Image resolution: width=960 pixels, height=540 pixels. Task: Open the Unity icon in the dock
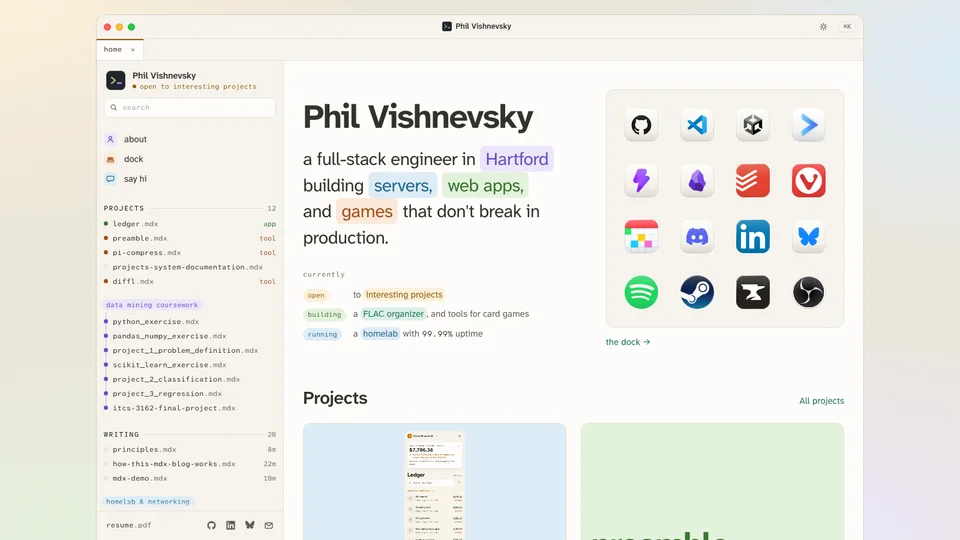click(752, 125)
